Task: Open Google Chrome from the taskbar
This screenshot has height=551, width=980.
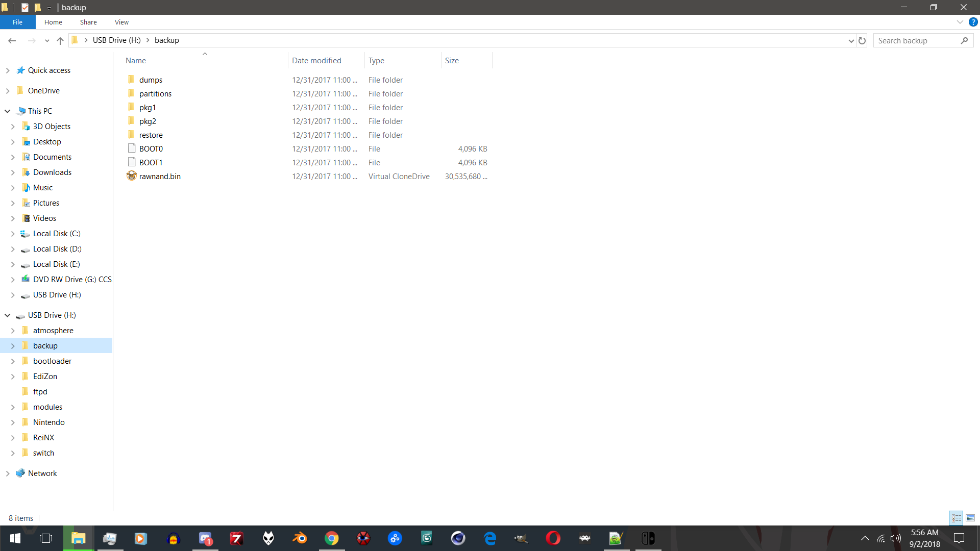Action: point(332,538)
